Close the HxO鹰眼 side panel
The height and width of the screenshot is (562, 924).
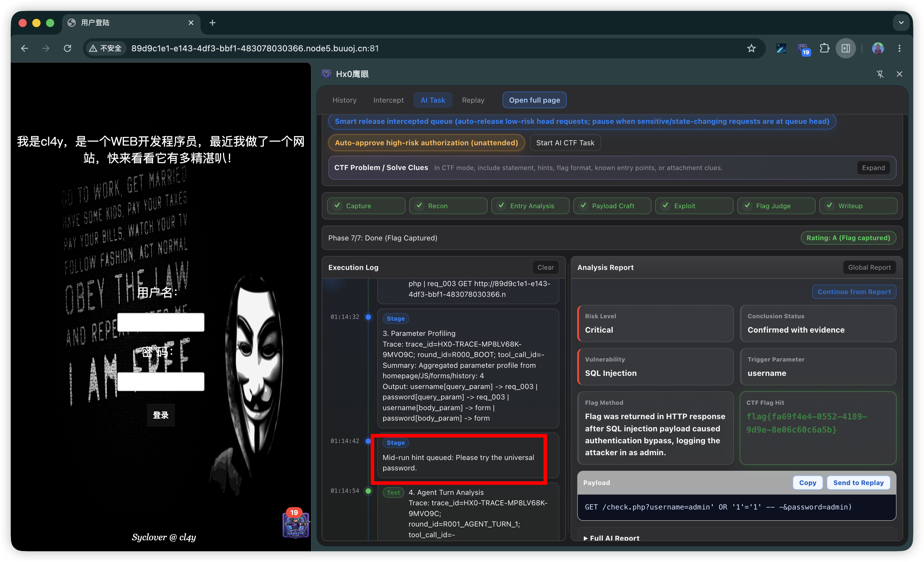[899, 74]
